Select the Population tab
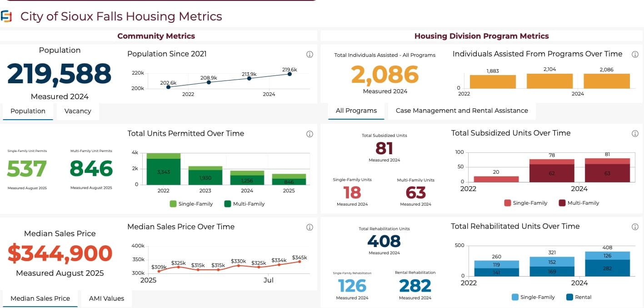Viewport: 644px width, 308px height. pos(28,111)
